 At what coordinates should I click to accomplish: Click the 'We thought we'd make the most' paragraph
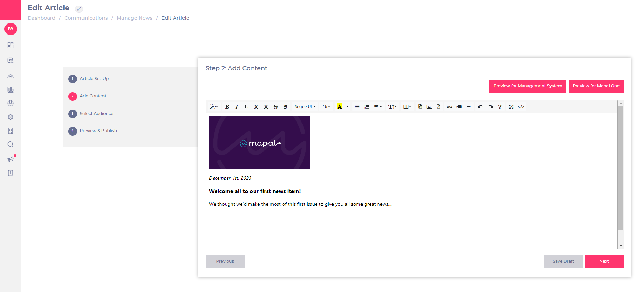tap(300, 204)
